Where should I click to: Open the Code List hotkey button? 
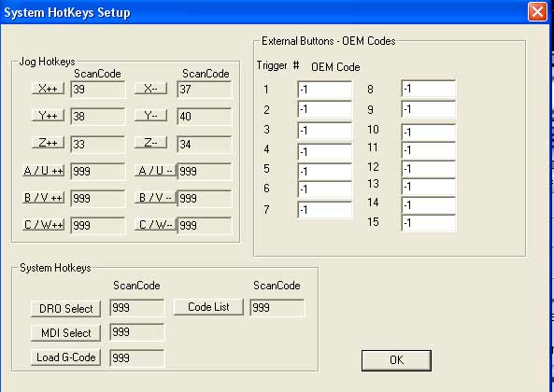click(x=208, y=307)
